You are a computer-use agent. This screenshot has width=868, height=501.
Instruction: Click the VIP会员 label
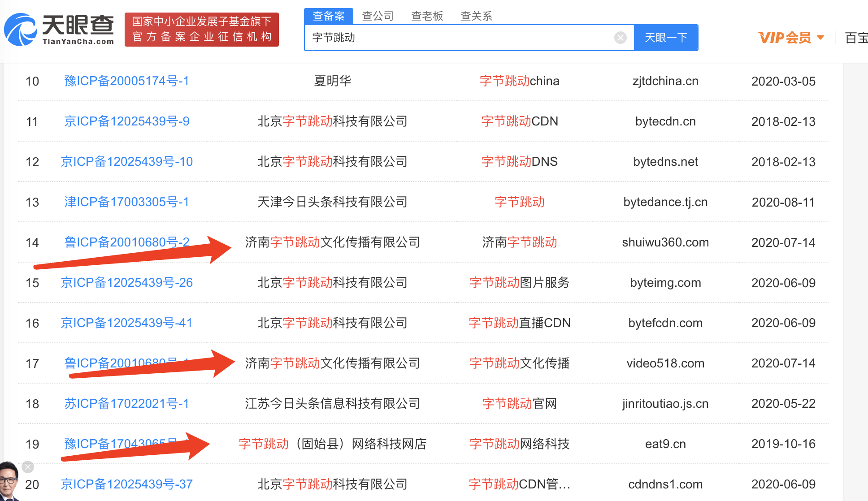(785, 38)
